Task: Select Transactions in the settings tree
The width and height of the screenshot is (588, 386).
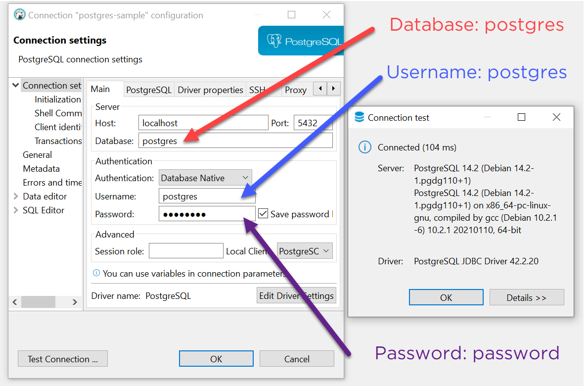Action: tap(58, 141)
